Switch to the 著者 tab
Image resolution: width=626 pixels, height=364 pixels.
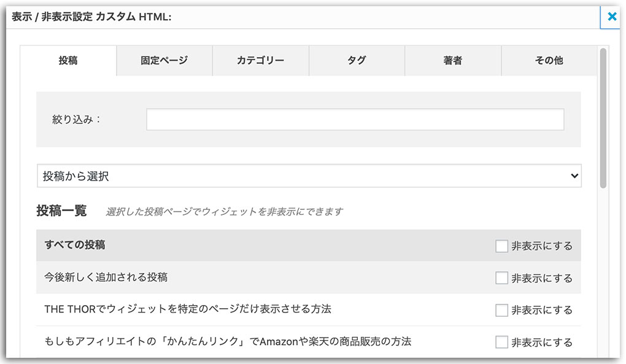[453, 60]
